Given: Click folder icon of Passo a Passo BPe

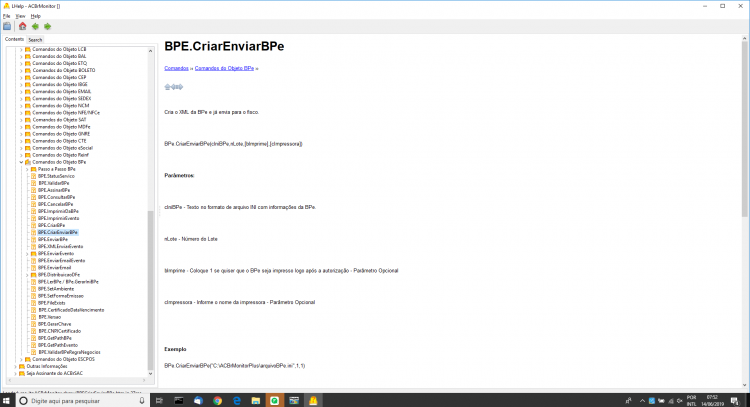Looking at the screenshot, I should (33, 169).
